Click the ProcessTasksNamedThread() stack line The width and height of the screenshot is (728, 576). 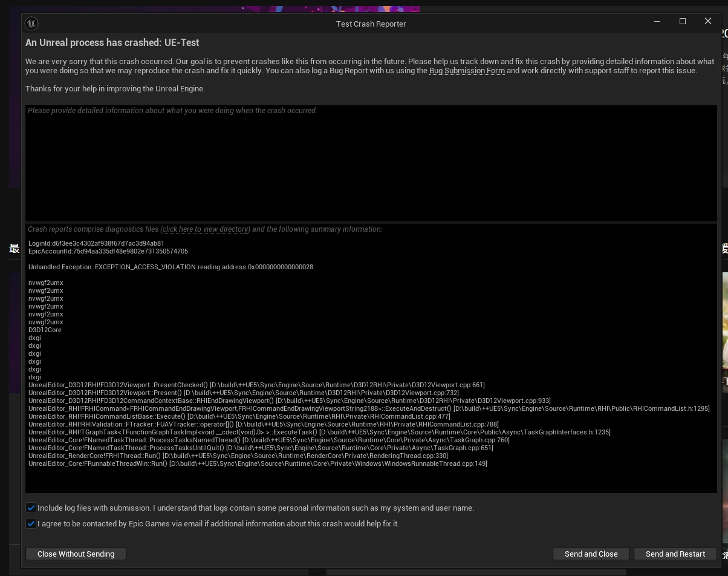269,440
